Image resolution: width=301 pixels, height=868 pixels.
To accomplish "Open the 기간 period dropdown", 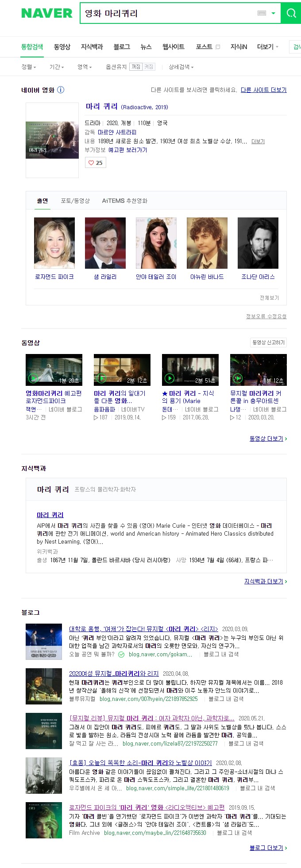I will click(x=57, y=67).
